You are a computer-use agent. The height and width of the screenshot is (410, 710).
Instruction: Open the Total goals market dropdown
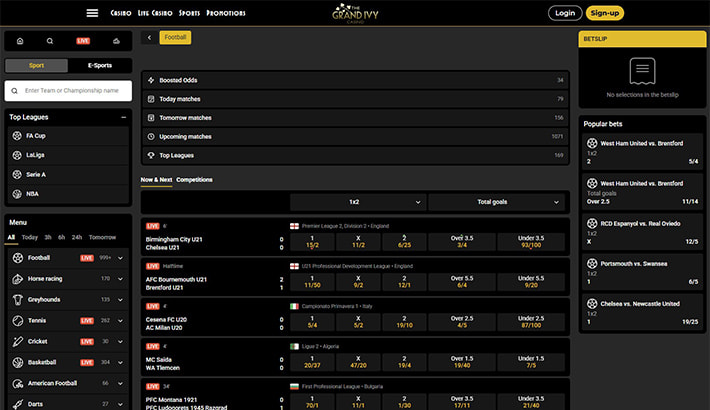[496, 202]
